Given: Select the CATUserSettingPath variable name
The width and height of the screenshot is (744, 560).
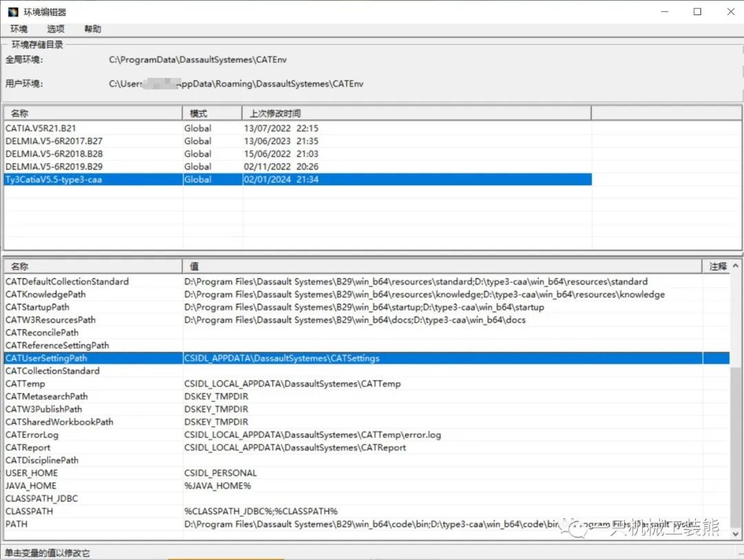Looking at the screenshot, I should coord(46,358).
